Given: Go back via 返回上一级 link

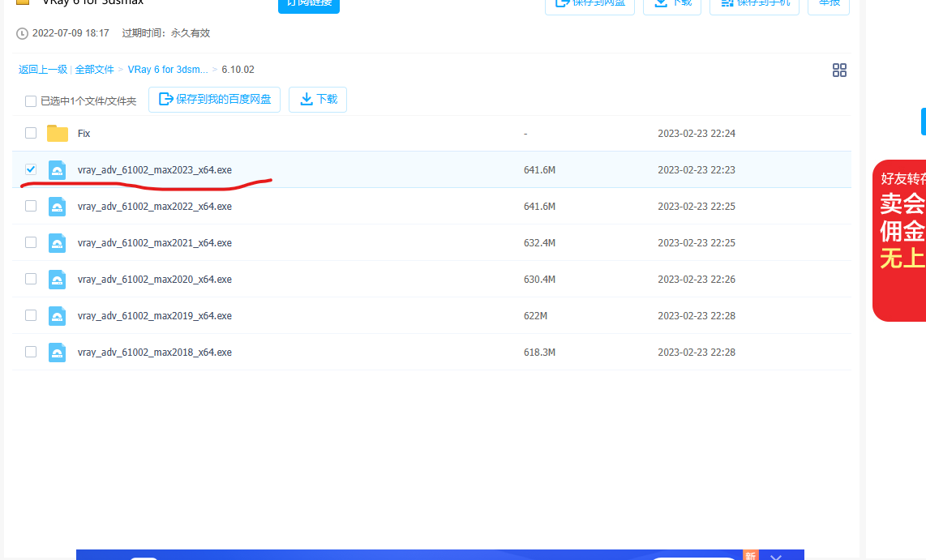Looking at the screenshot, I should coord(43,70).
